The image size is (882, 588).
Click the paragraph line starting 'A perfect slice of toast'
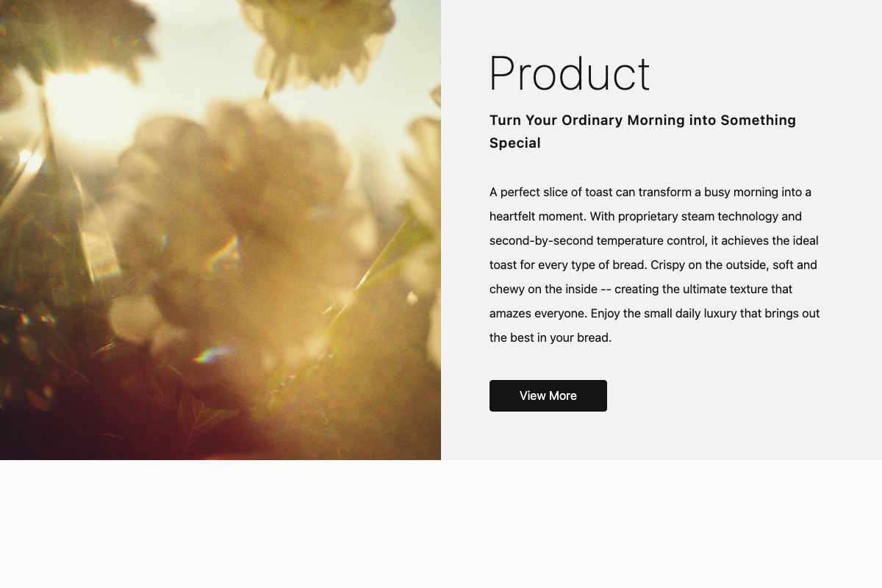coord(650,192)
